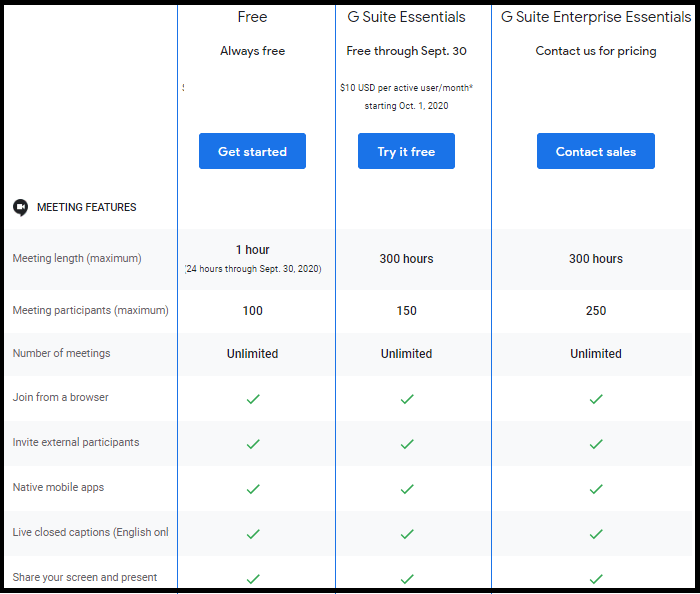Select the G Suite Essentials plan heading
700x594 pixels.
(x=406, y=17)
